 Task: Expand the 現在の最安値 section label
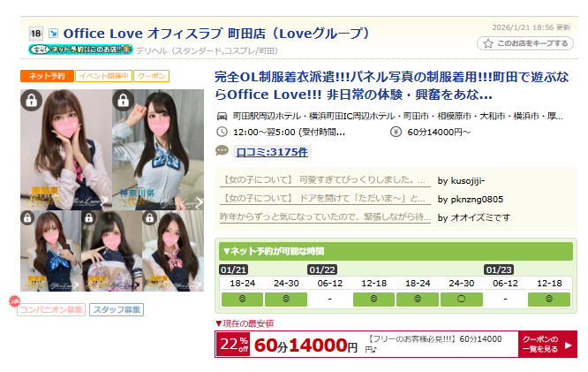tap(245, 323)
